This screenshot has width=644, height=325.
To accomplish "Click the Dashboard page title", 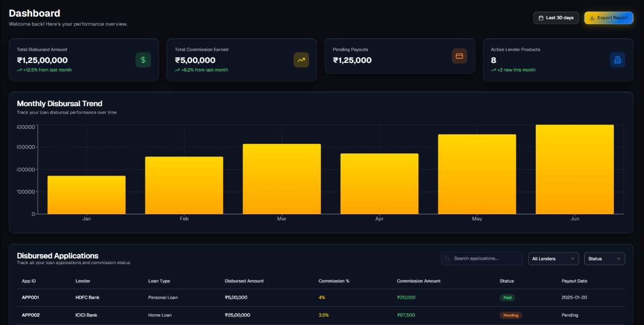I will (x=35, y=14).
